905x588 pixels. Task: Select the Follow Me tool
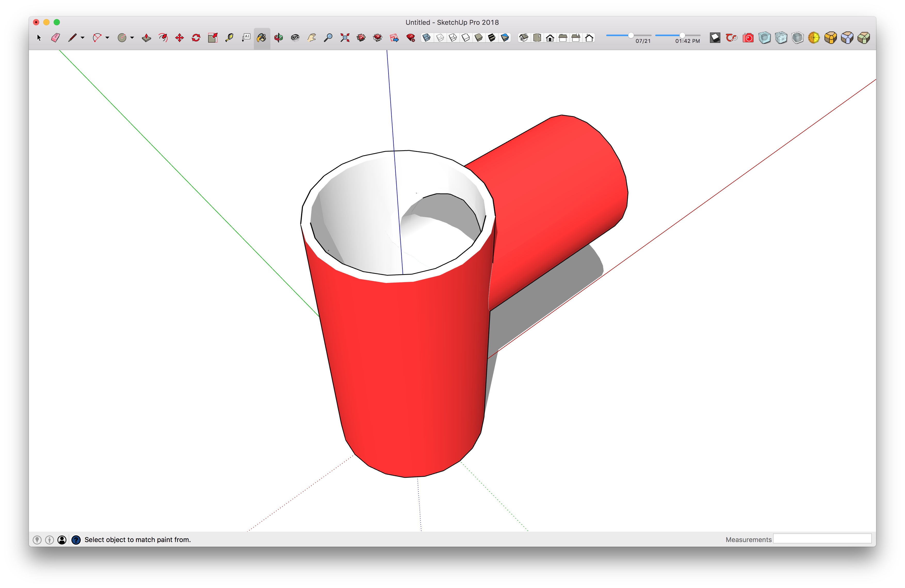click(x=163, y=38)
